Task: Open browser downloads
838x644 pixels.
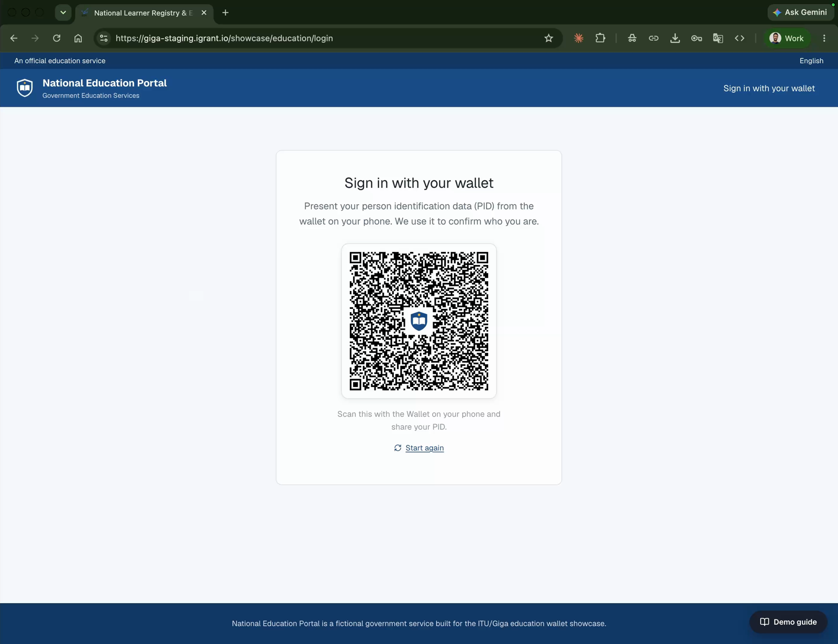Action: pos(675,38)
